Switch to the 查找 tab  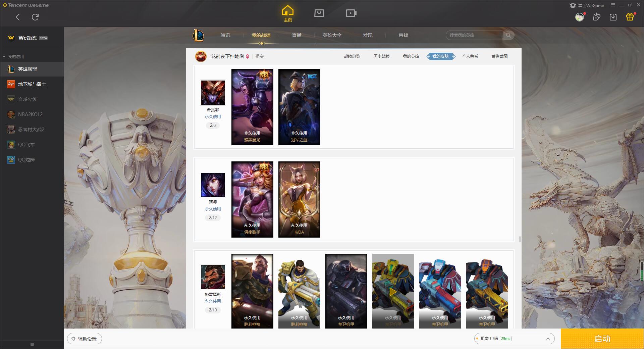point(403,35)
